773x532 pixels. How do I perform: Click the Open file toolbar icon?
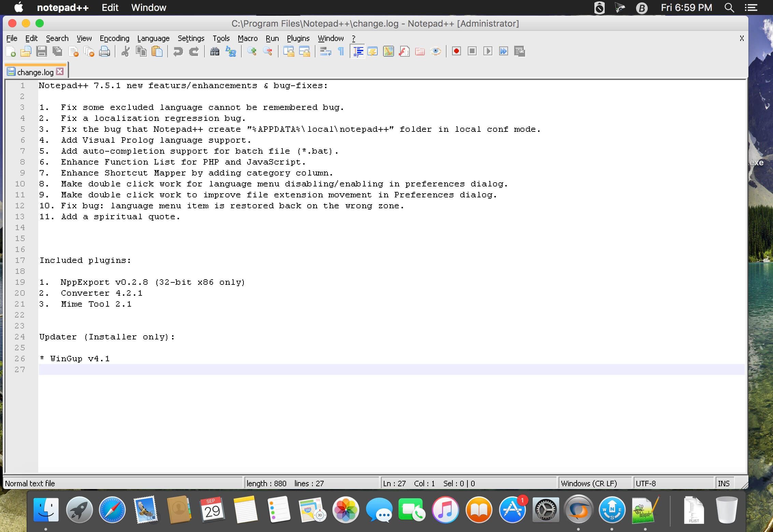coord(26,52)
